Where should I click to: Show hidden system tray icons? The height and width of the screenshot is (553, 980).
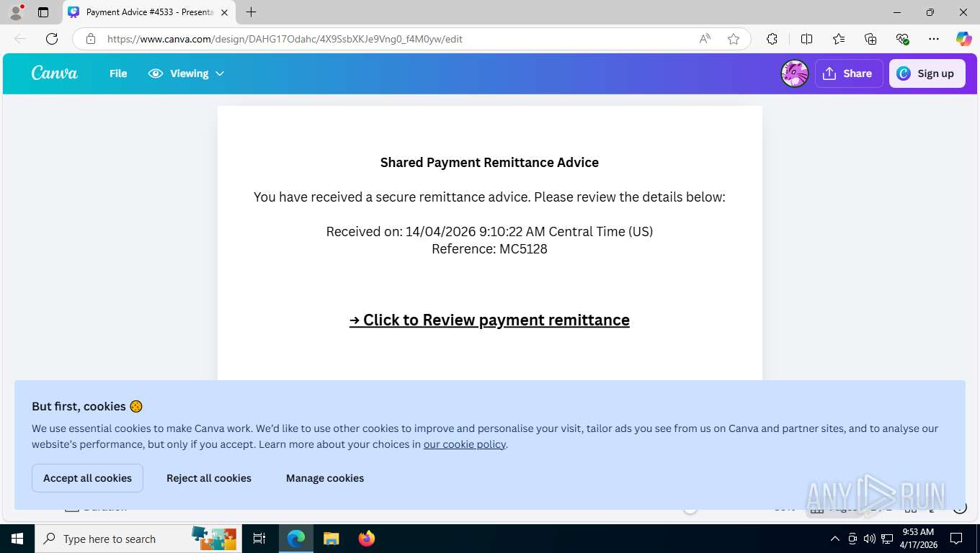pyautogui.click(x=835, y=539)
